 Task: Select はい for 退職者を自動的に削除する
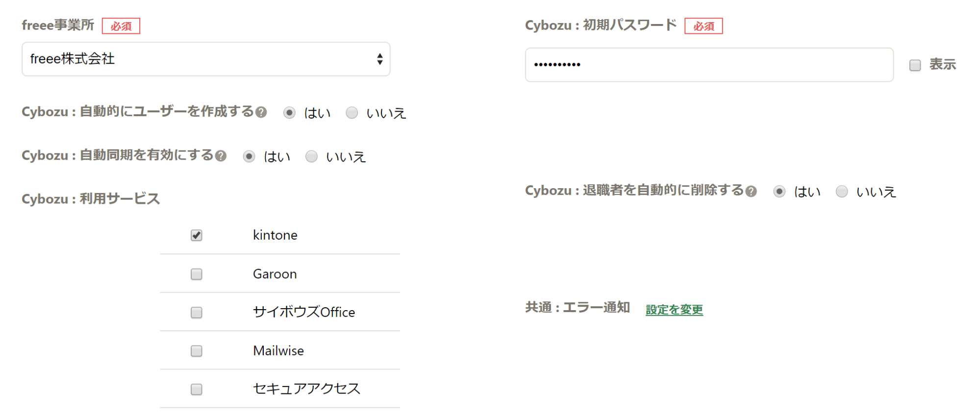coord(779,192)
